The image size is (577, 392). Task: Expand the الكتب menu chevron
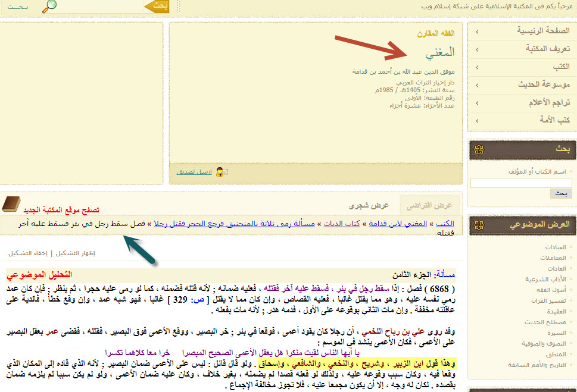(x=478, y=67)
